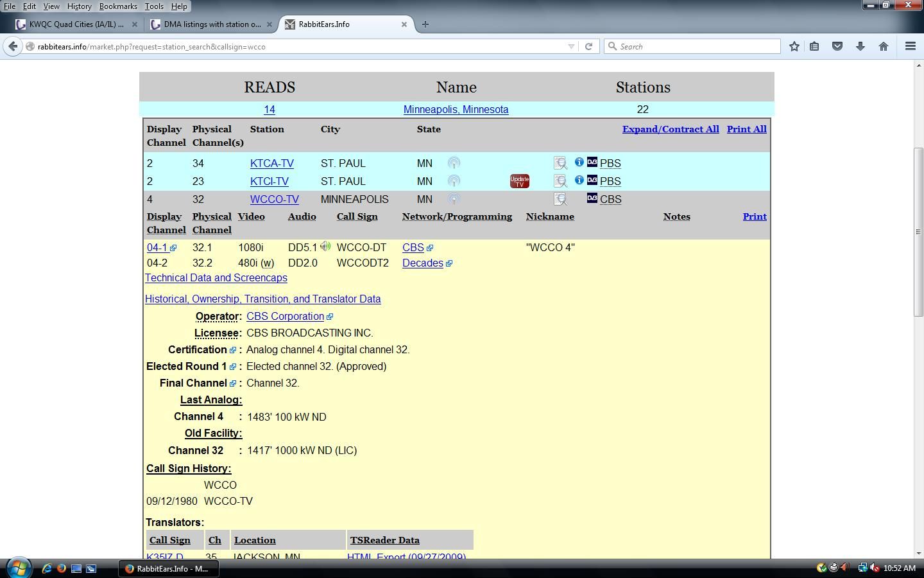Launch Firefox from the quick launch bar
Screen dimensions: 924x578
[62, 568]
